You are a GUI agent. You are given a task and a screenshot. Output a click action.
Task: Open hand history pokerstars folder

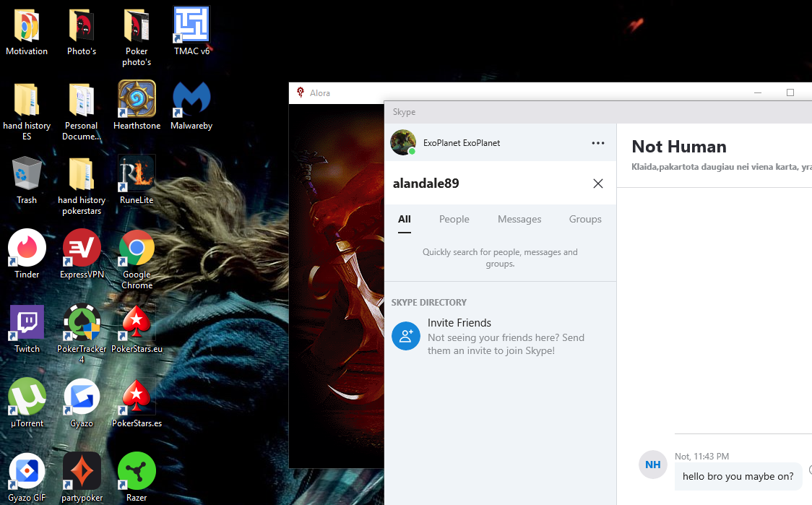pyautogui.click(x=82, y=174)
